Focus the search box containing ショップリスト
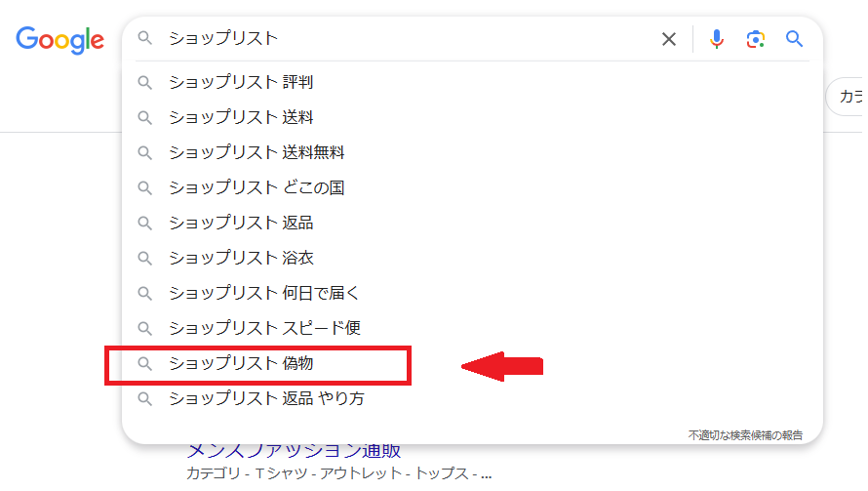868x491 pixels. 410,39
